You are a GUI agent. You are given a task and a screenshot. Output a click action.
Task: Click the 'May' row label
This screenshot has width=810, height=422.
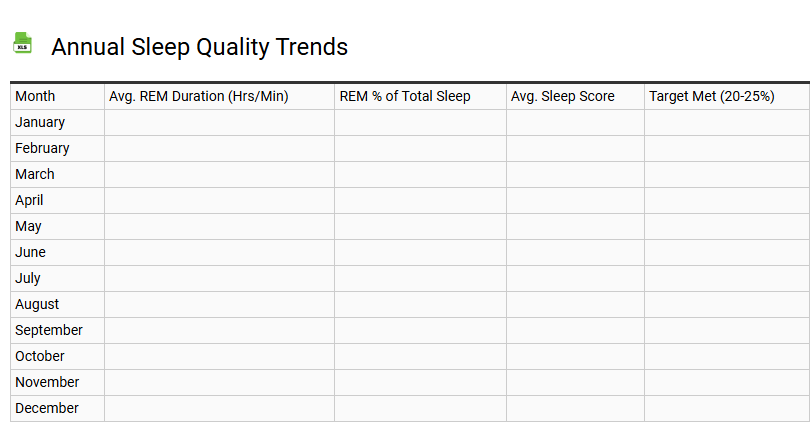click(28, 226)
